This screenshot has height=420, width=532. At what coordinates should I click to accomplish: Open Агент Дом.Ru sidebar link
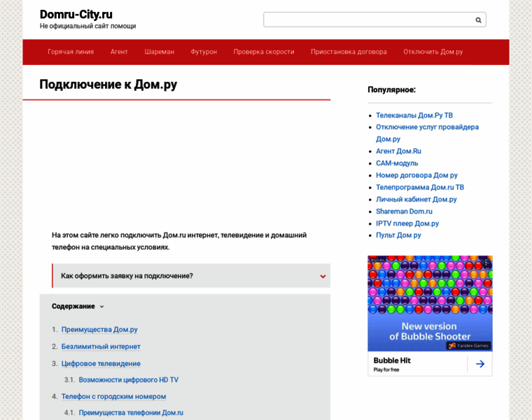[398, 151]
